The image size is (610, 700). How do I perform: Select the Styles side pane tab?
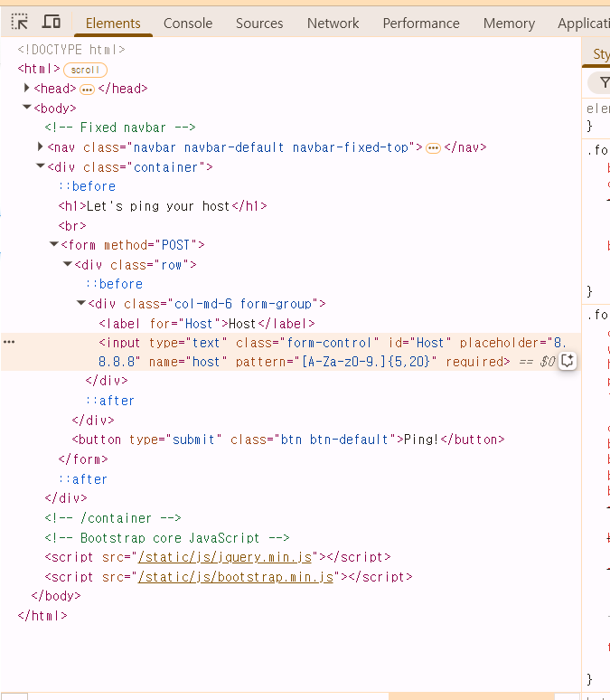click(x=601, y=54)
